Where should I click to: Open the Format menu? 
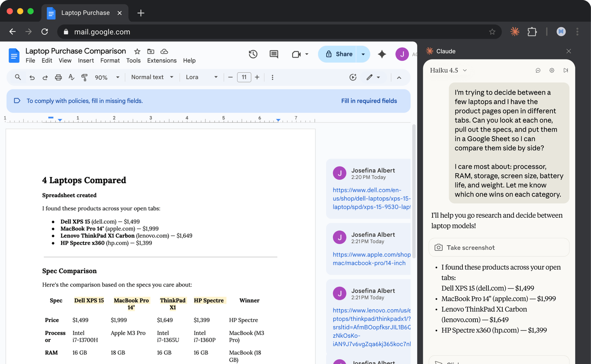[110, 60]
